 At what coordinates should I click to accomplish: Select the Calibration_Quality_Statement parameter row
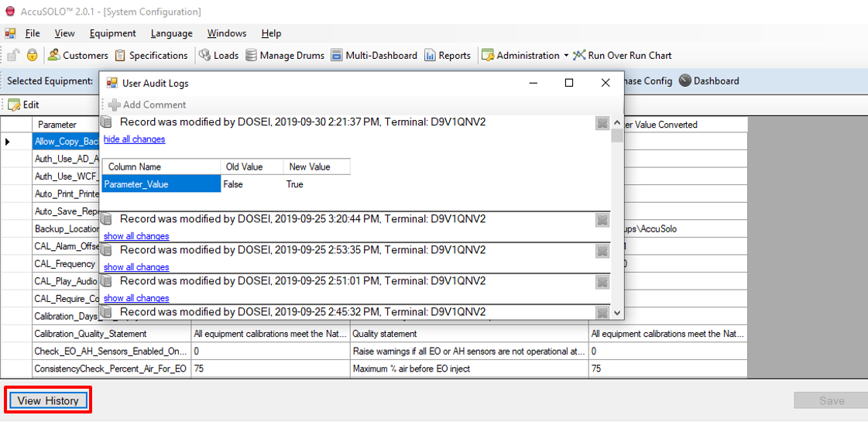(91, 334)
